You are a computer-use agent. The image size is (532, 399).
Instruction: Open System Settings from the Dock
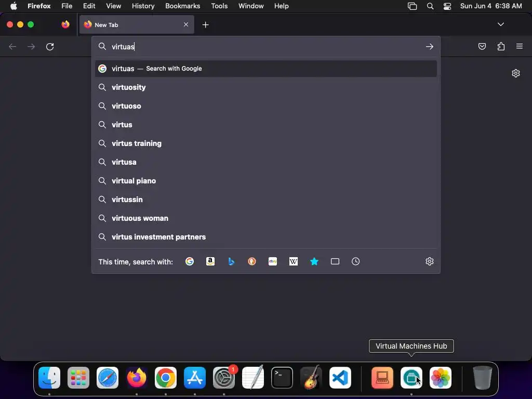click(224, 377)
